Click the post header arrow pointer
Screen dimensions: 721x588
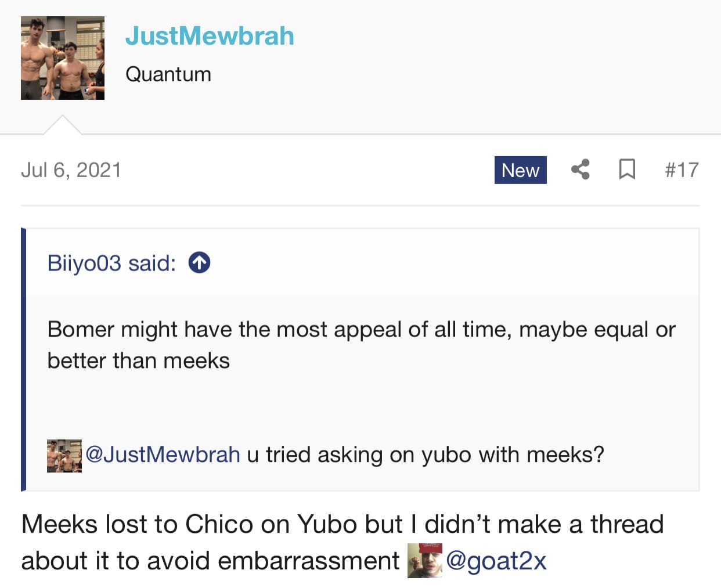(x=62, y=125)
